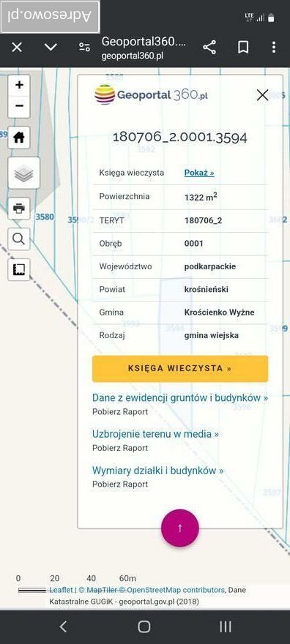Activate the measurement ruler tool
290x644 pixels.
point(19,269)
